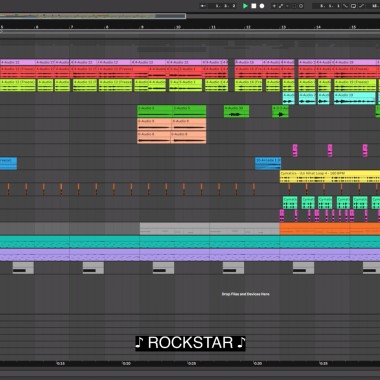Select the first cyan audio clip at bar 13
Viewport: 380px width, 380px height.
coord(288,98)
